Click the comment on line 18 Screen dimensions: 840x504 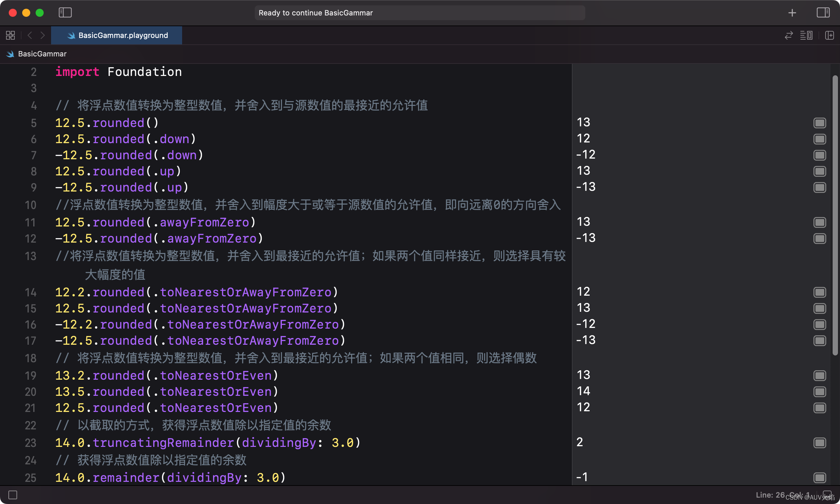(x=296, y=358)
